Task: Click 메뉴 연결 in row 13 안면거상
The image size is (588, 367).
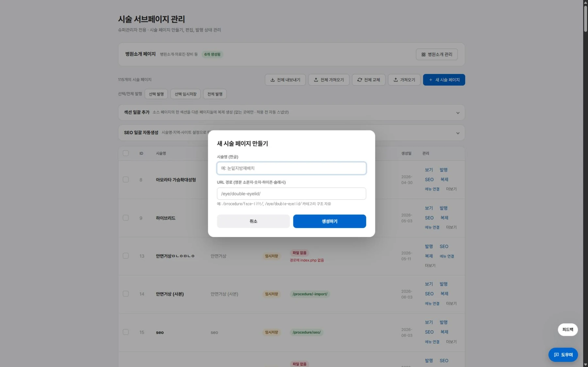Action: (x=447, y=256)
